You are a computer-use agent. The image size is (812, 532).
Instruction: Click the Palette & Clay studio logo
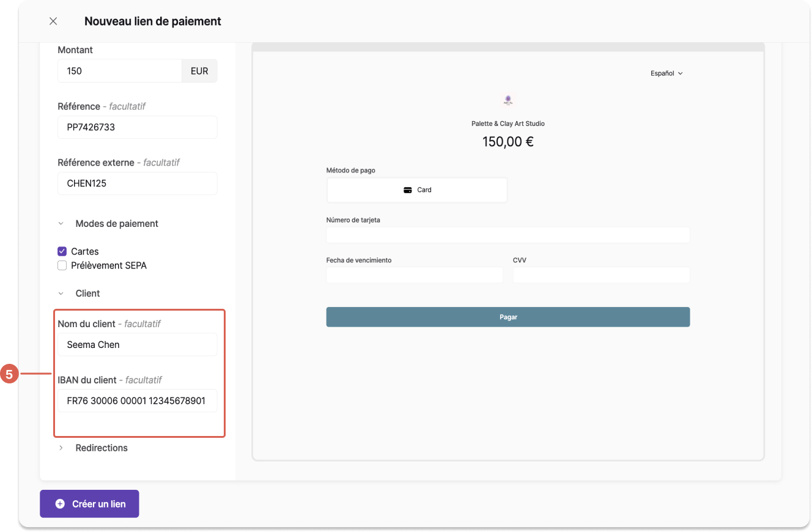(x=508, y=99)
